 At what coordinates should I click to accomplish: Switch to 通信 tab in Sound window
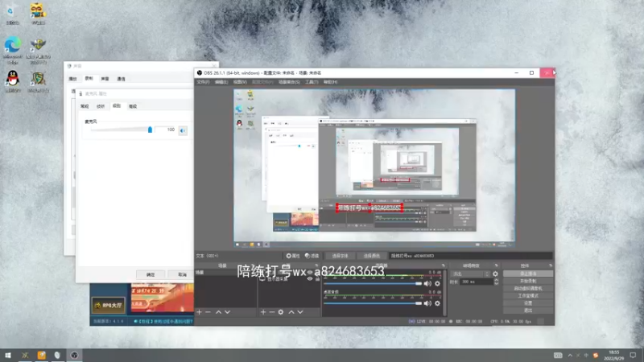[122, 79]
